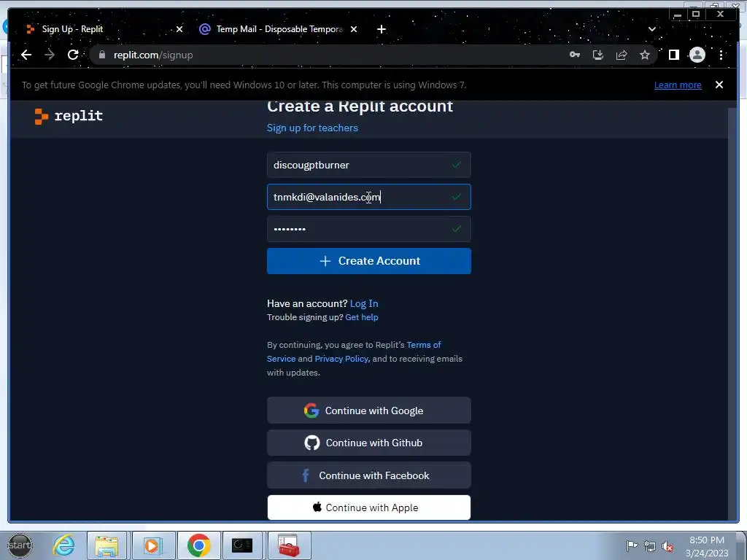Bookmark this page with the star icon
The height and width of the screenshot is (560, 747).
pyautogui.click(x=645, y=55)
